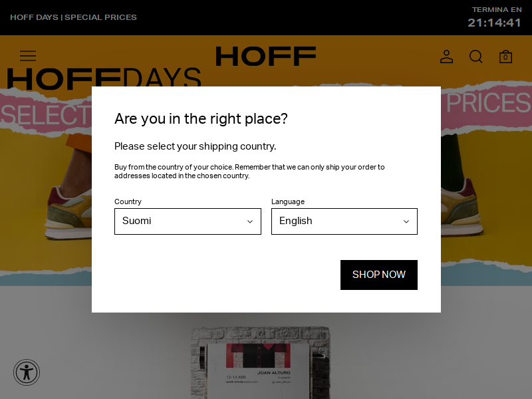Expand the Country dropdown showing Suomi

pyautogui.click(x=188, y=221)
